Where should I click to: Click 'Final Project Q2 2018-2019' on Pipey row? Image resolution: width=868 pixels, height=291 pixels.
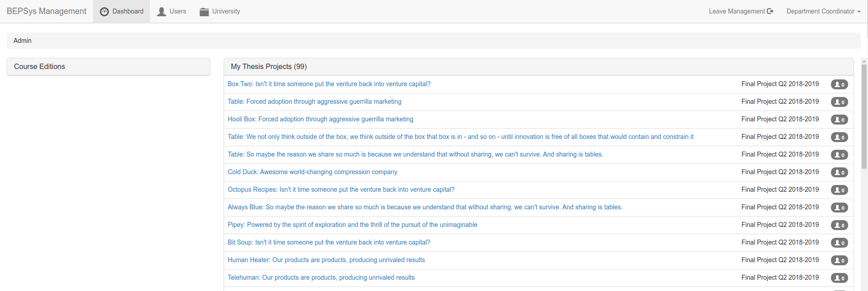780,225
